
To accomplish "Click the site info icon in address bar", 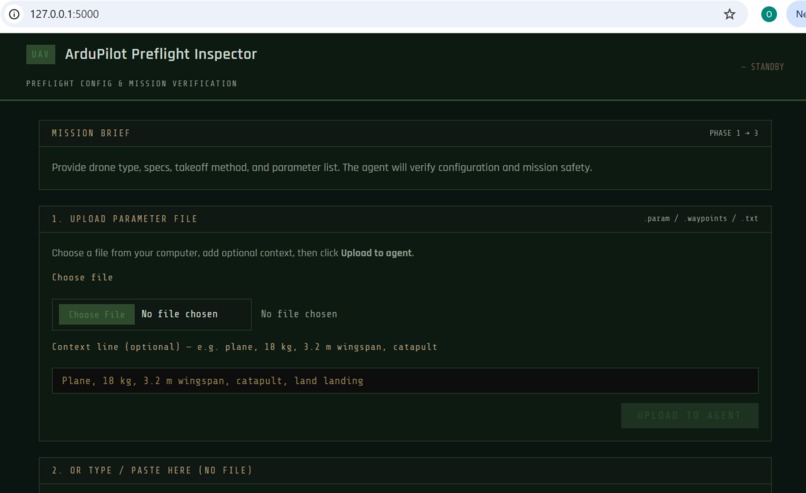I will pos(14,14).
